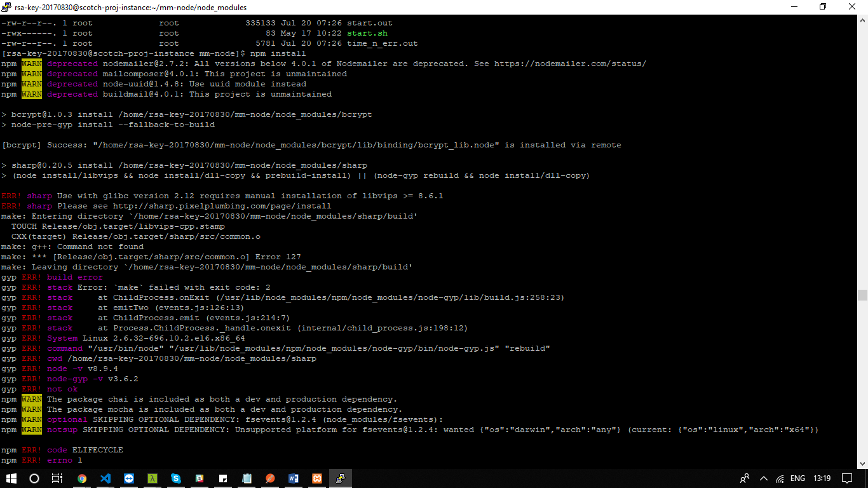Image resolution: width=868 pixels, height=488 pixels.
Task: Open Action Center
Action: coord(846,478)
